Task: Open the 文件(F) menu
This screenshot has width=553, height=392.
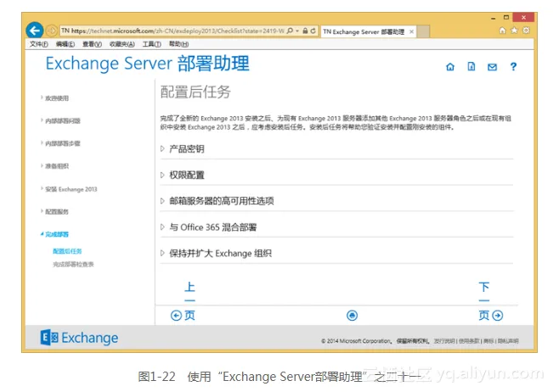Action: tap(38, 44)
